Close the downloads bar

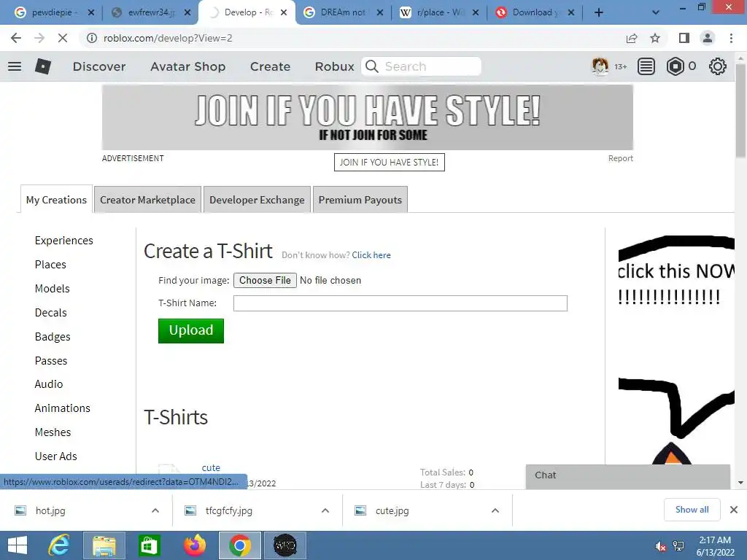734,510
